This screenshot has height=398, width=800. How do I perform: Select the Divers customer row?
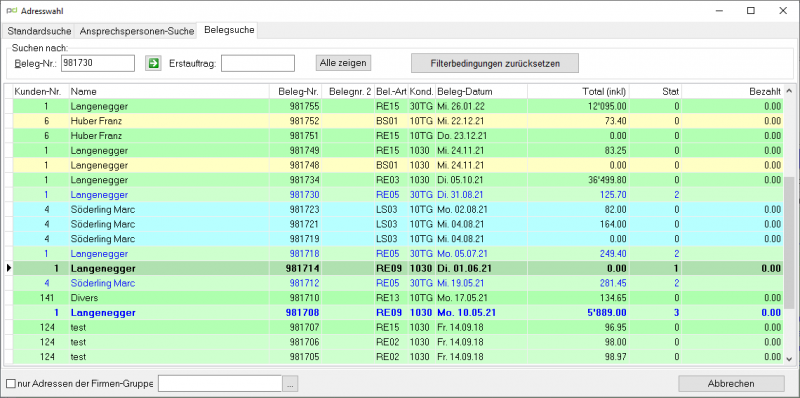[398, 297]
